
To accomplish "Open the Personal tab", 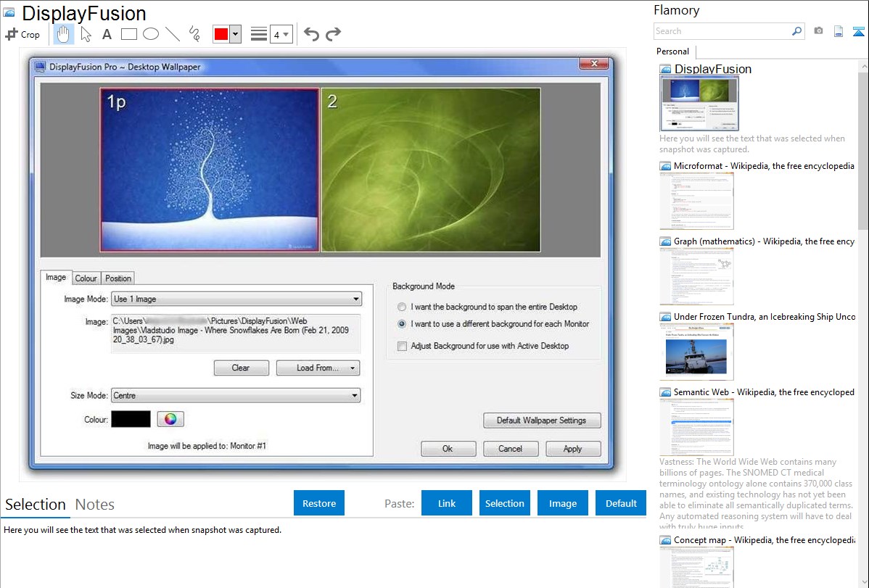I will (673, 51).
